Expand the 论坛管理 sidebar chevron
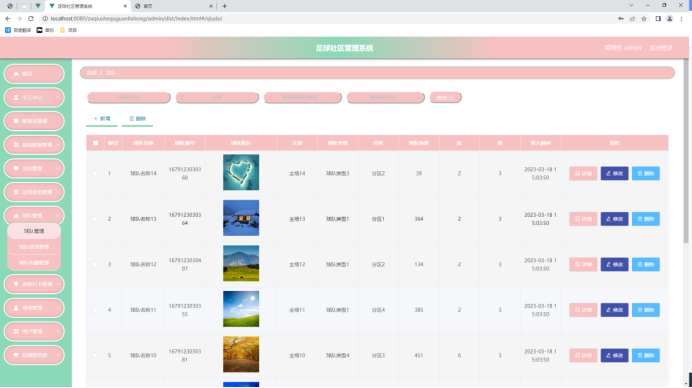 [x=57, y=168]
